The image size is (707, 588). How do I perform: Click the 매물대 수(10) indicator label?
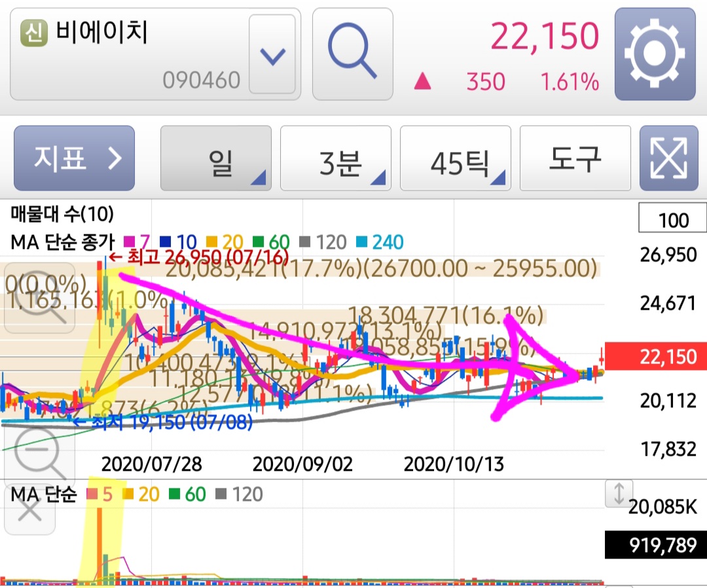62,213
